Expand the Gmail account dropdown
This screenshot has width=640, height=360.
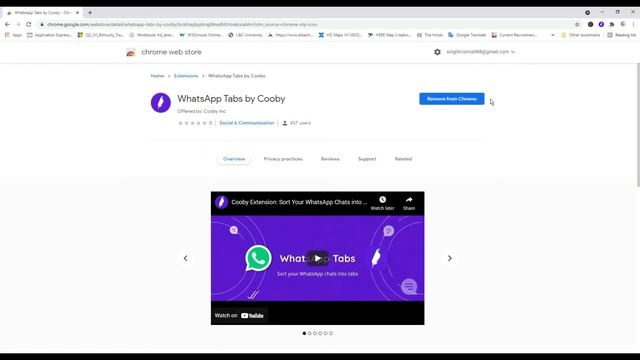click(x=480, y=52)
